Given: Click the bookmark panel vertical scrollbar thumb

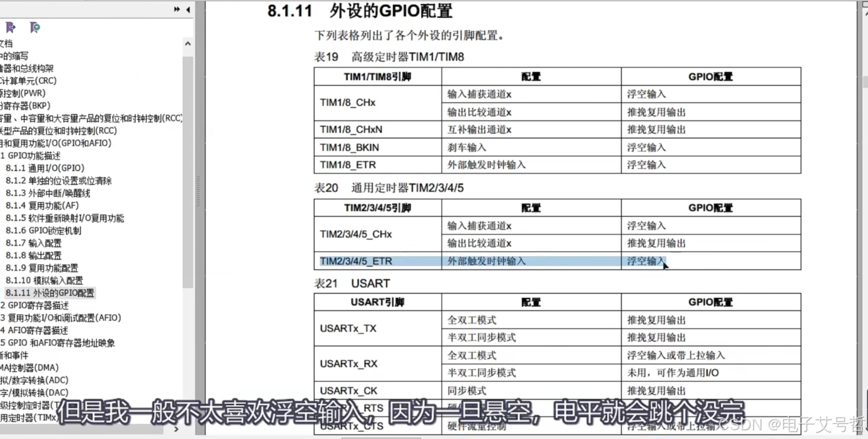Looking at the screenshot, I should [187, 172].
